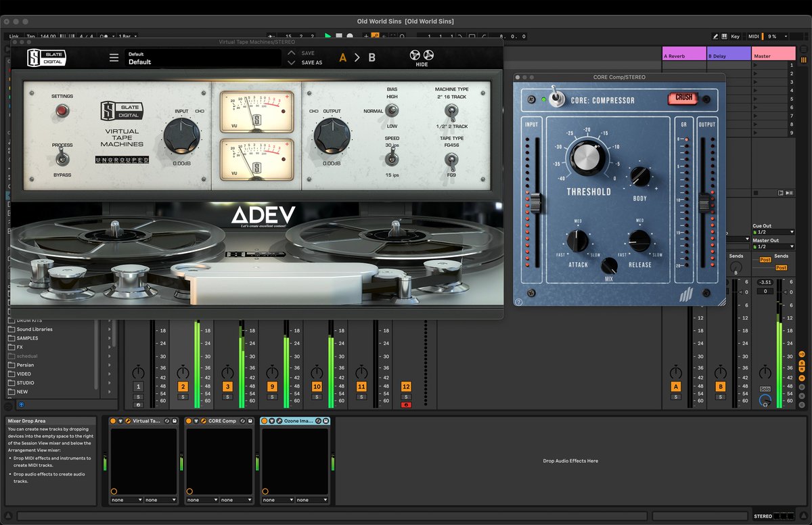Viewport: 812px width, 525px height.
Task: Toggle the BIAS high/low switch
Action: point(391,111)
